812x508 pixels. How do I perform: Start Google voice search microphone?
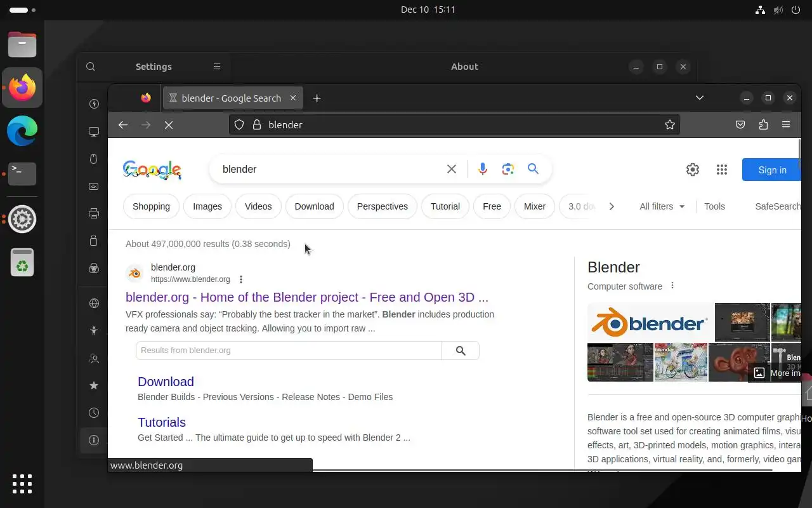pos(483,169)
